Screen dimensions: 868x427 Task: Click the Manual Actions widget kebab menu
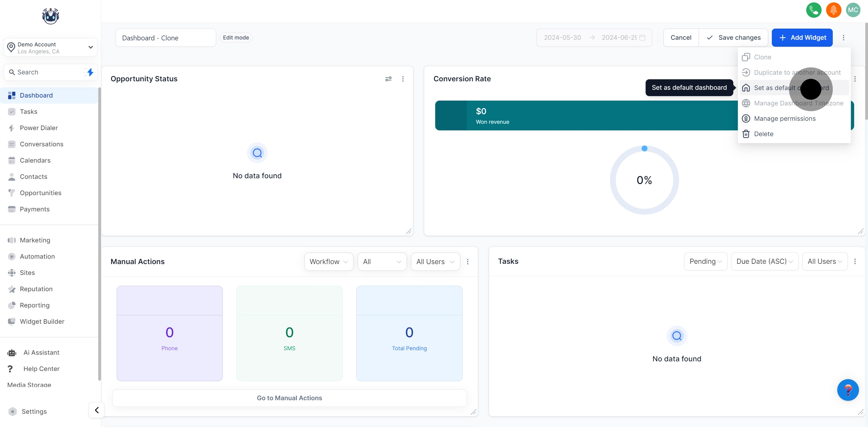467,262
